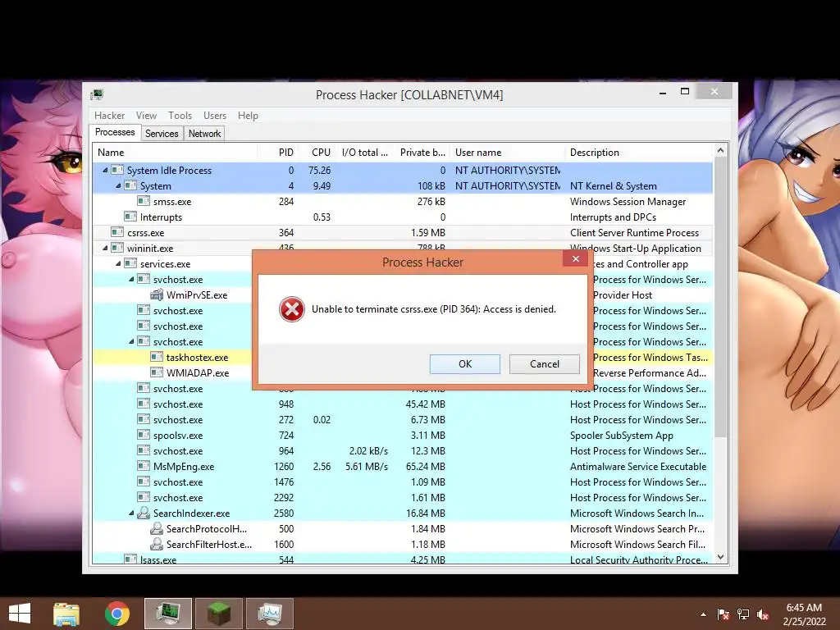Click the services.exe process icon

(x=130, y=263)
